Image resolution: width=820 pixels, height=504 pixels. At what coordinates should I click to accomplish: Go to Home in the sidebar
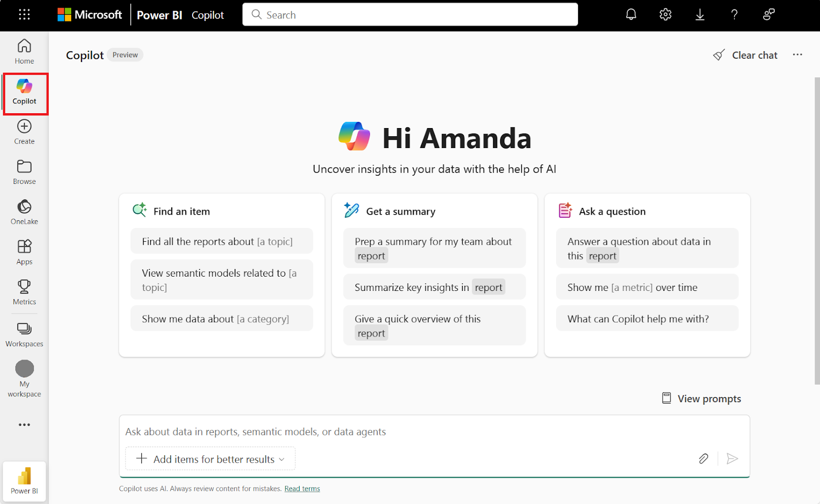click(24, 50)
